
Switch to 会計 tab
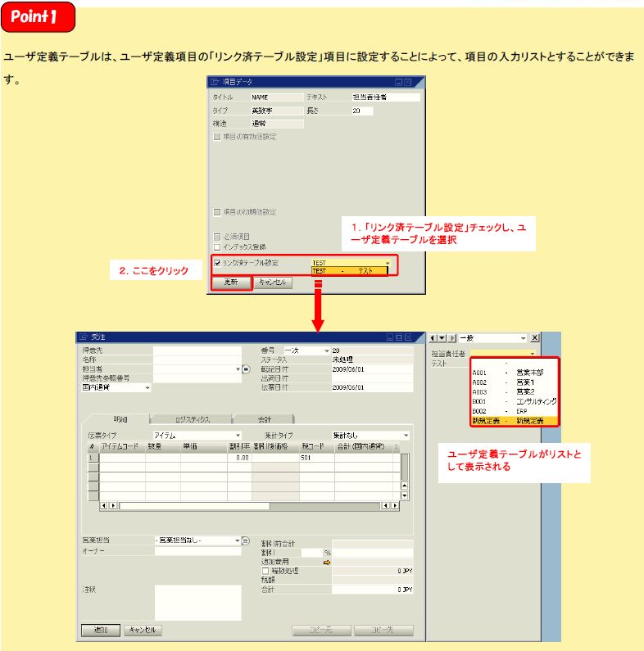pos(265,419)
